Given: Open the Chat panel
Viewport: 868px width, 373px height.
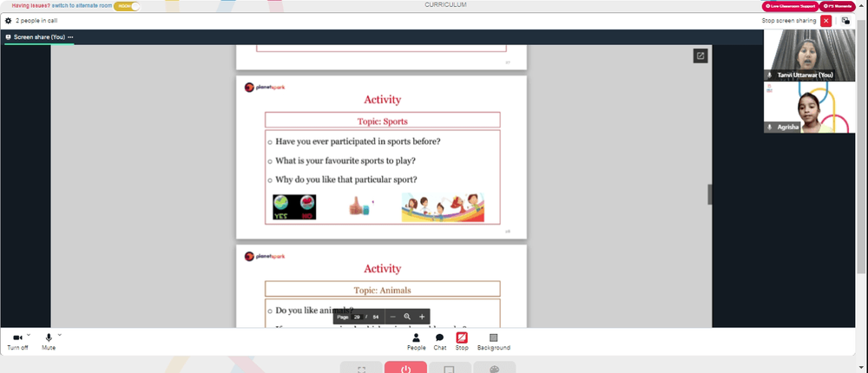Looking at the screenshot, I should [439, 342].
